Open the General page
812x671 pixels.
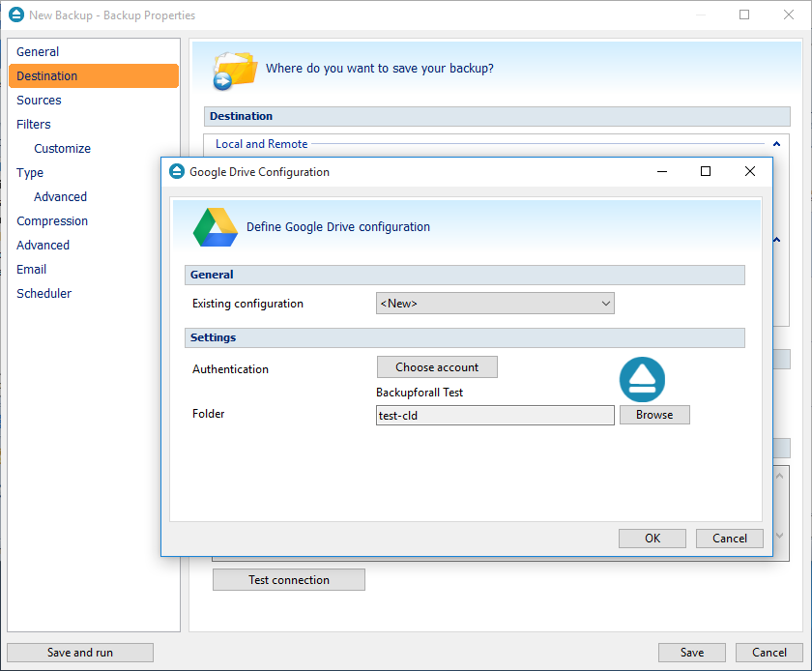tap(38, 52)
